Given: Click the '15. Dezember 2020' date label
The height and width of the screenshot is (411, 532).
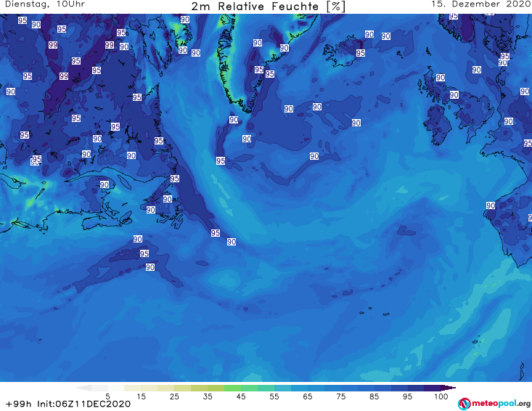Looking at the screenshot, I should tap(480, 4).
